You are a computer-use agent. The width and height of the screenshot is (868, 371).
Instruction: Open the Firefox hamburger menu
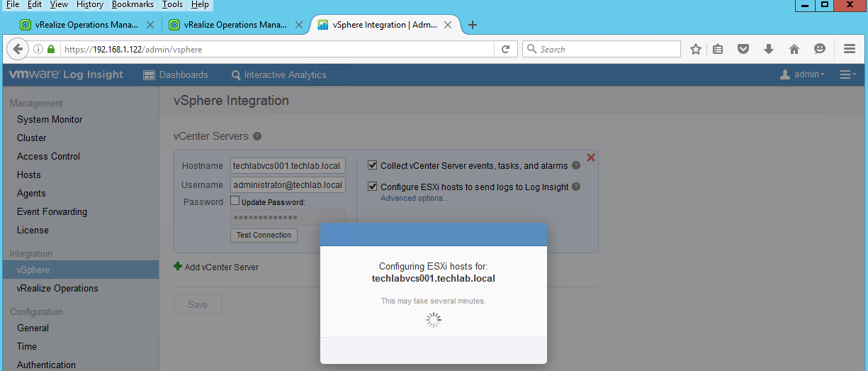point(850,49)
